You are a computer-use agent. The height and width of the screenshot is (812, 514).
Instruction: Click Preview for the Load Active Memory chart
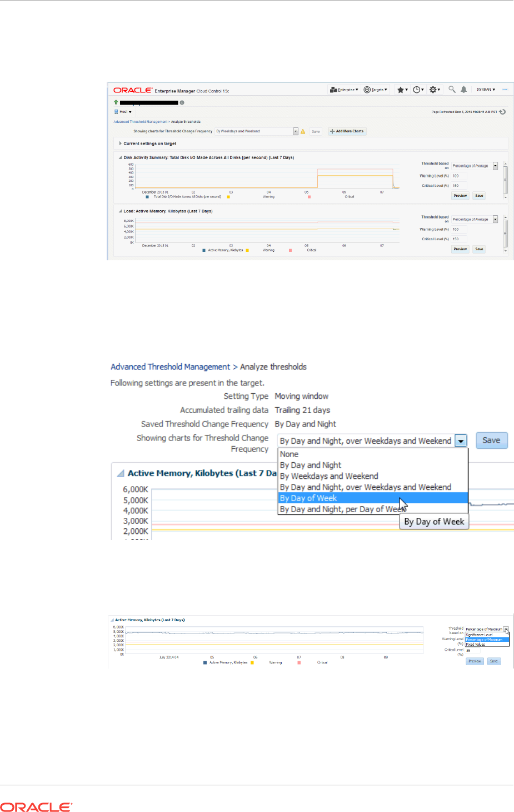point(460,249)
